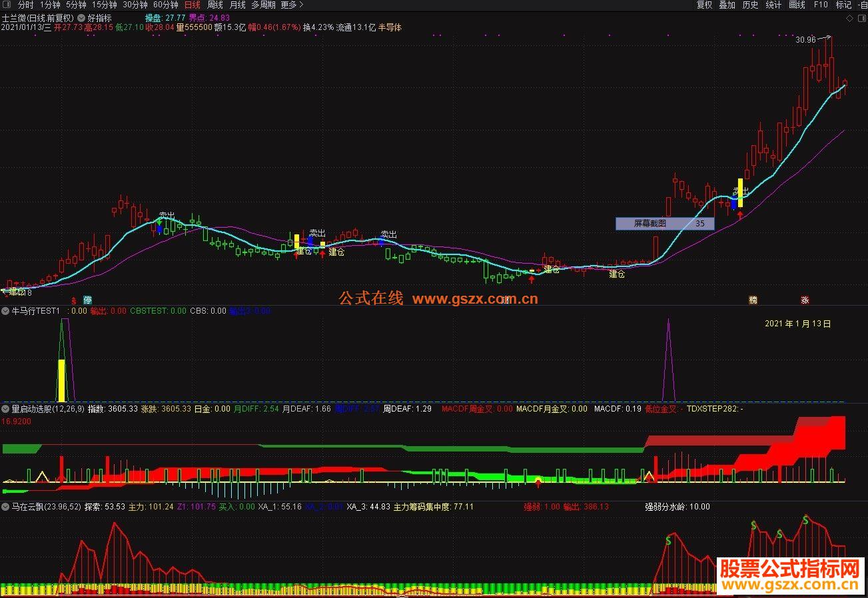
Task: Click the 操盘: 27.77 value
Action: pyautogui.click(x=165, y=18)
